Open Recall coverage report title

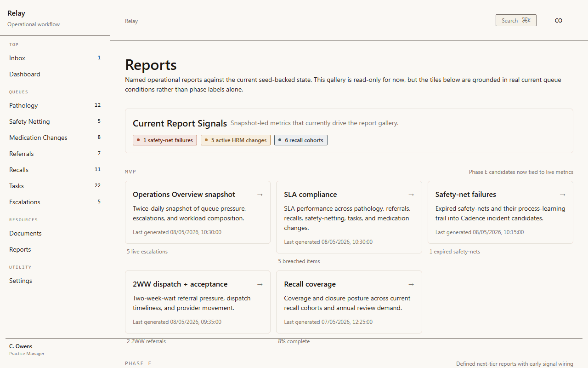coord(310,284)
